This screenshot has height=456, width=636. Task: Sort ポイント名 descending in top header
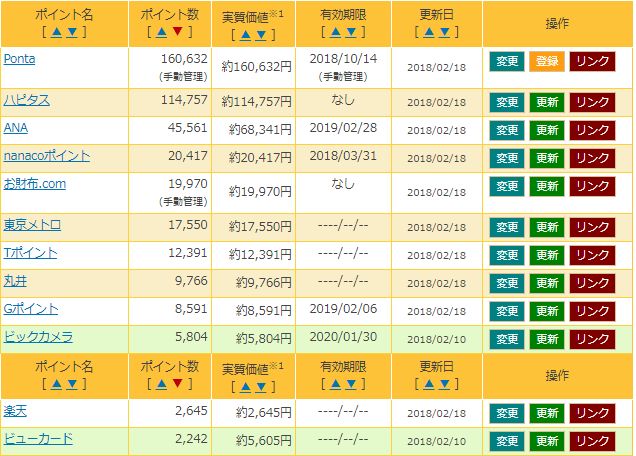tap(72, 32)
